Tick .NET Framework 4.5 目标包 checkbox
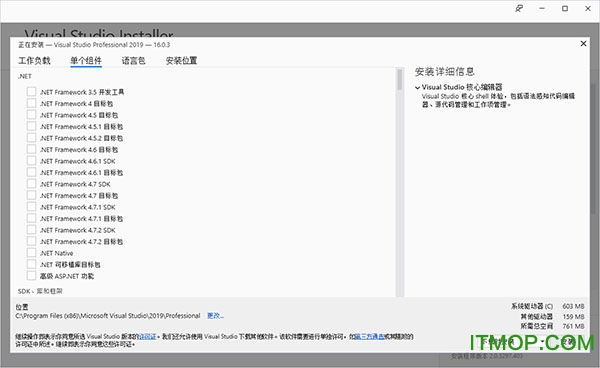600x368 pixels. (31, 115)
